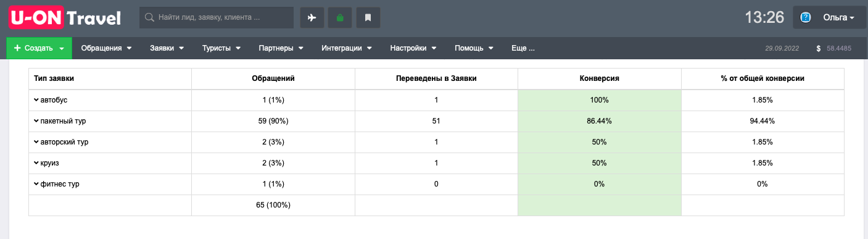This screenshot has height=239, width=868.
Task: Expand the круиз row chevron
Action: pos(36,162)
